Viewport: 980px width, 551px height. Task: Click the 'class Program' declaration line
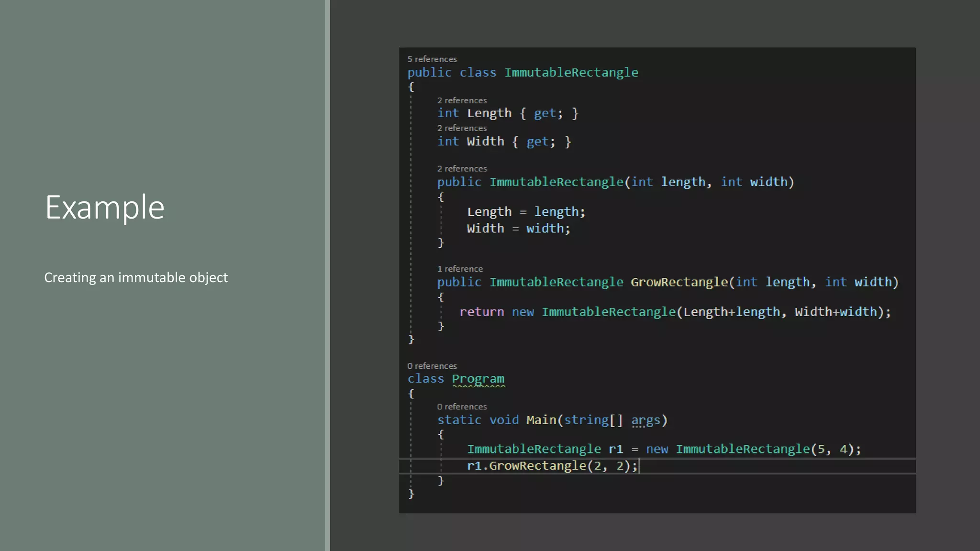(x=456, y=379)
